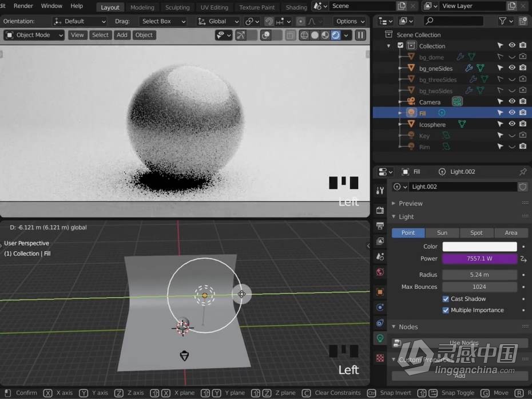The width and height of the screenshot is (532, 399).
Task: Switch to the Texture Paint workspace tab
Action: (257, 7)
